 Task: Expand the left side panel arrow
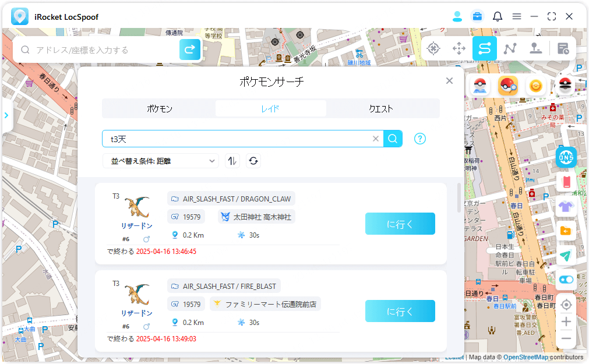coord(6,115)
